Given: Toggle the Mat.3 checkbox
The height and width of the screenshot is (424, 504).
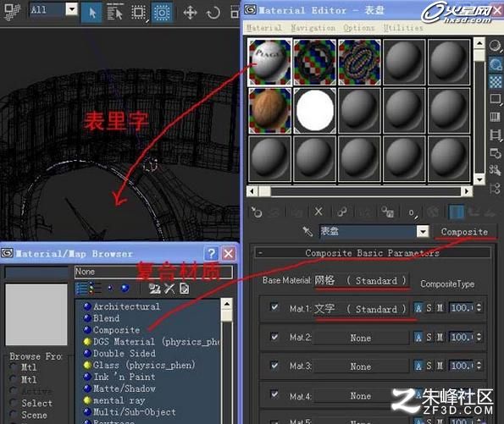Looking at the screenshot, I should [274, 366].
